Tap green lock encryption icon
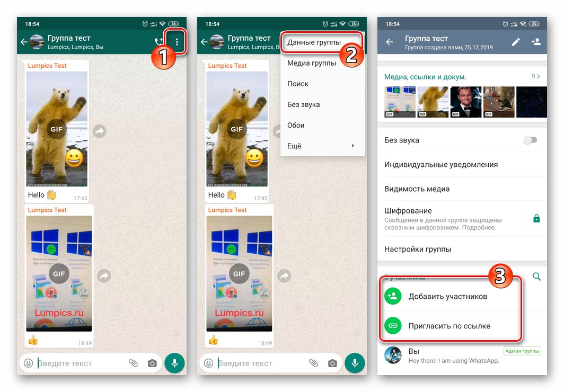Viewport: 564px width, 392px height. (x=536, y=218)
